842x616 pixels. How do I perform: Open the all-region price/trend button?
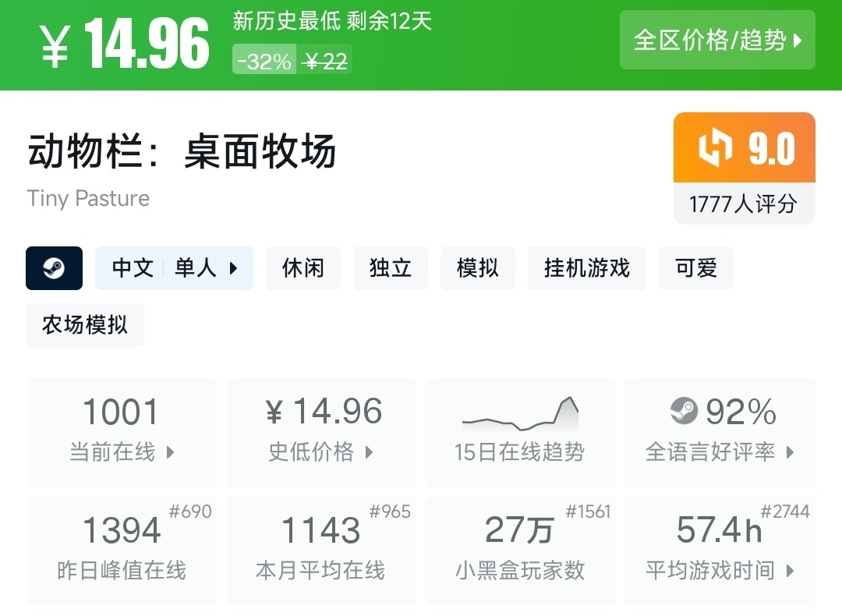[717, 40]
